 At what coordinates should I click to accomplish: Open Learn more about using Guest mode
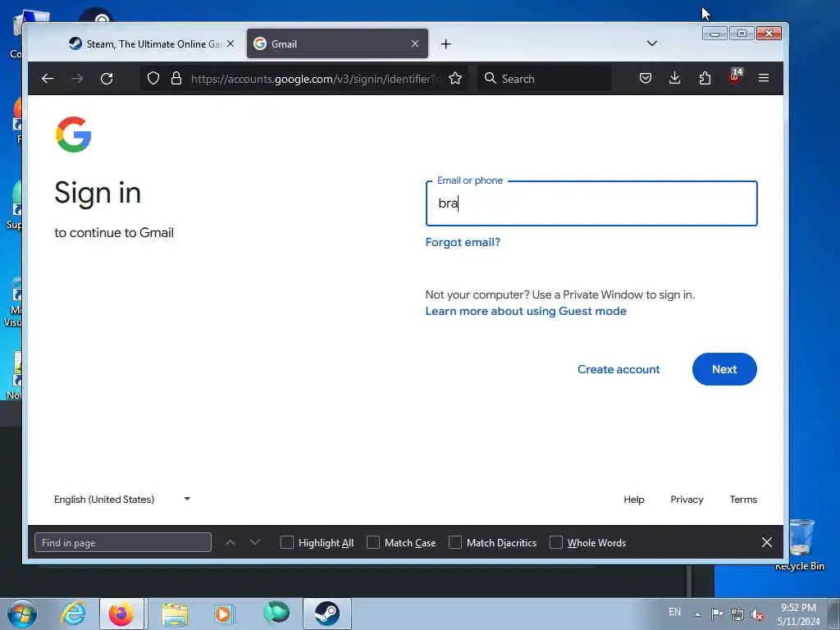point(526,311)
